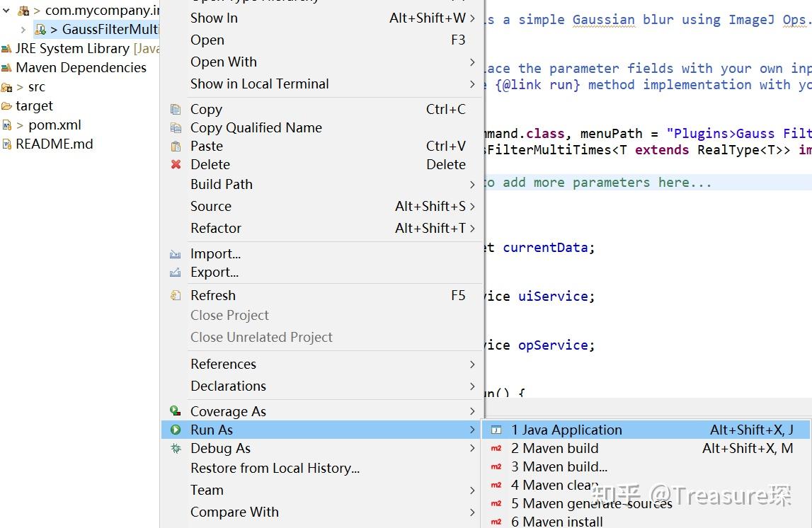This screenshot has height=528, width=812.
Task: Click the Coverage As icon
Action: 176,411
